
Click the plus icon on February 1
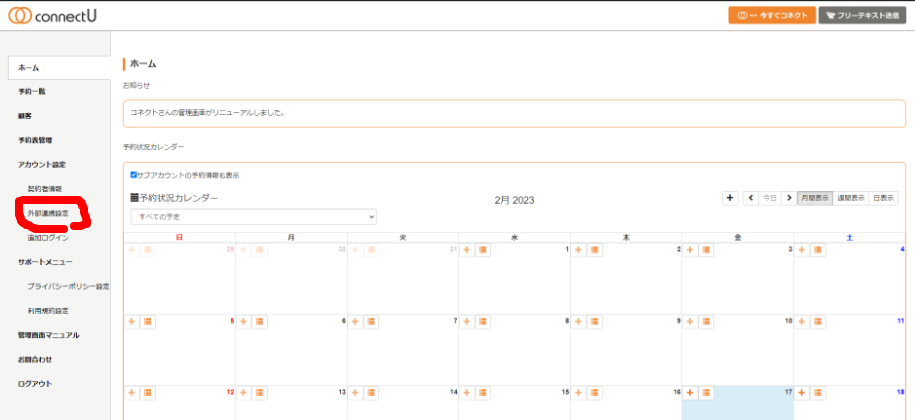click(466, 249)
